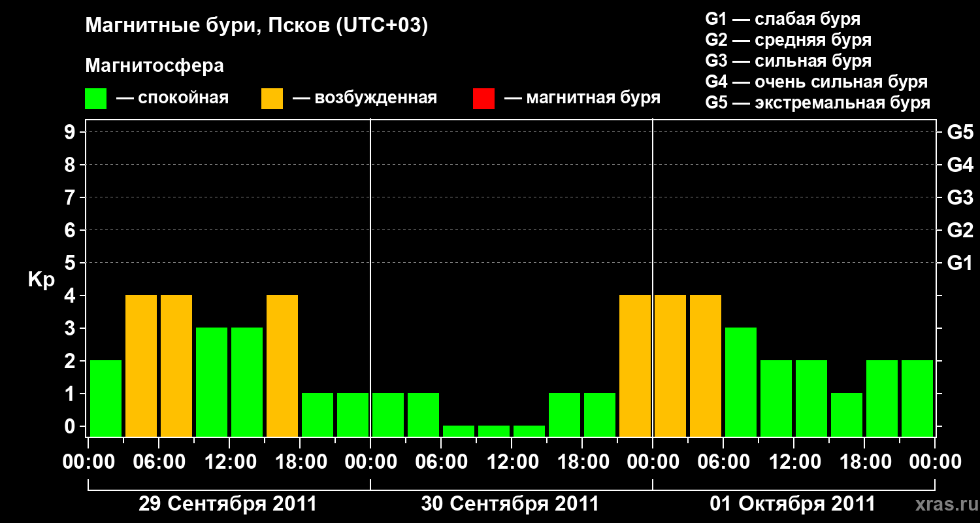Click the G3 label on right axis

point(960,197)
